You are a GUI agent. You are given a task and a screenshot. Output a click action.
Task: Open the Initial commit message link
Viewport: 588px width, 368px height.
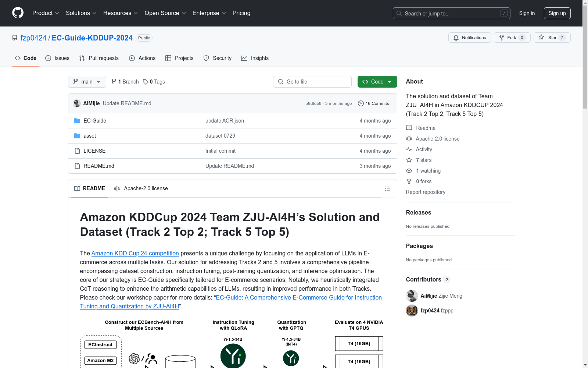click(x=220, y=151)
